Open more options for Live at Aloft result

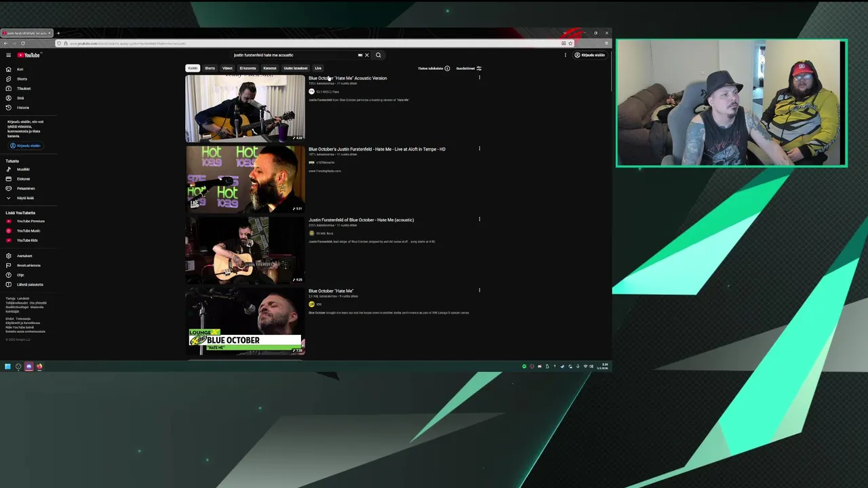click(x=479, y=148)
